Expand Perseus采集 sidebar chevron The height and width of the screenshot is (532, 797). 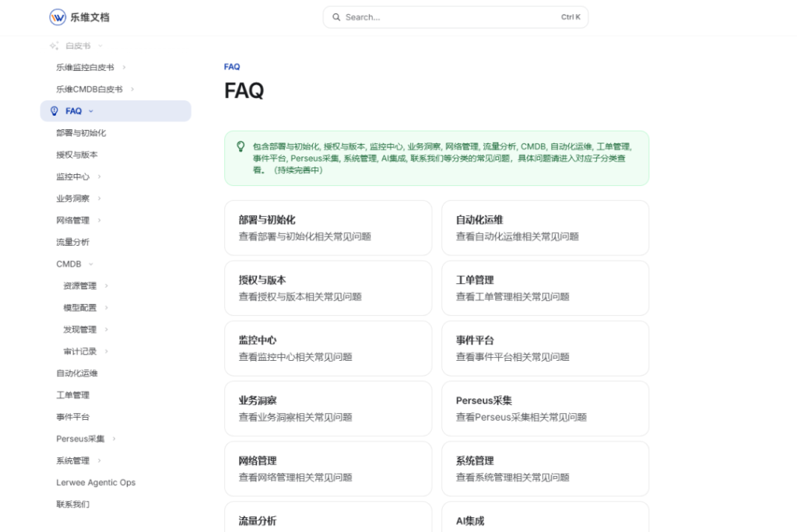point(114,439)
